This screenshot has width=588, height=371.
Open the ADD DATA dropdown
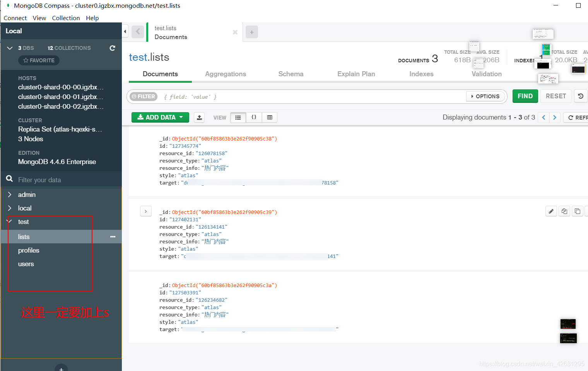(160, 117)
